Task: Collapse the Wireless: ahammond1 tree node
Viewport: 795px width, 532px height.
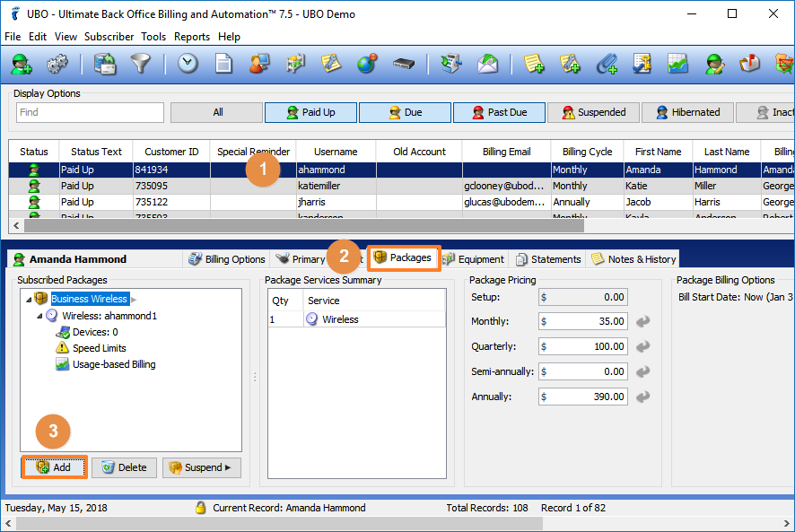Action: (39, 316)
